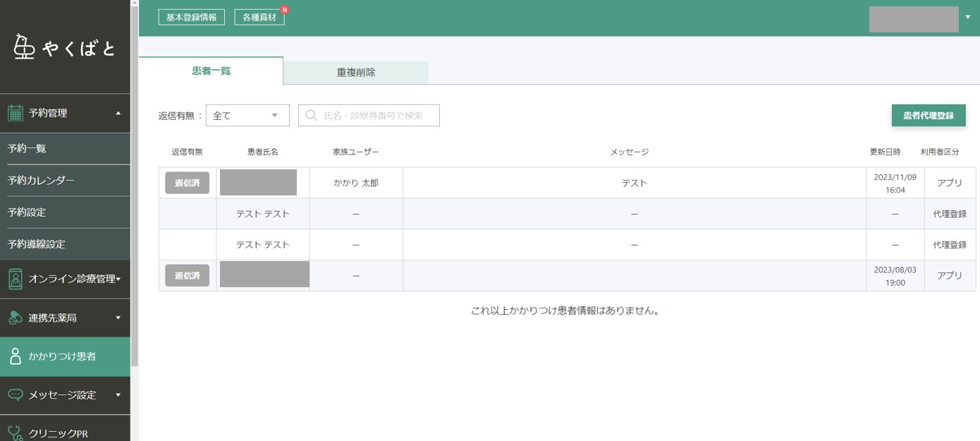Click the やくばと logo icon

pos(24,47)
